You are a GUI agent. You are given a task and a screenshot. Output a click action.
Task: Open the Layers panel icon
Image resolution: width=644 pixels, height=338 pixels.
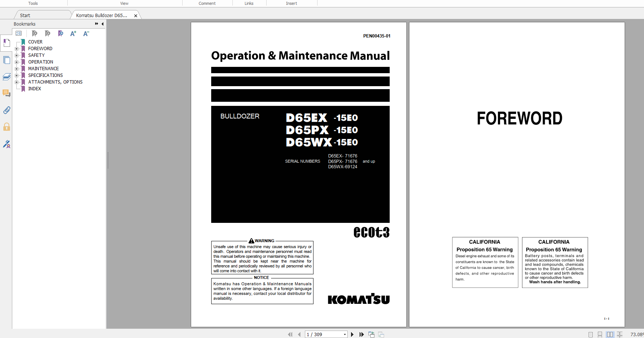pyautogui.click(x=6, y=77)
